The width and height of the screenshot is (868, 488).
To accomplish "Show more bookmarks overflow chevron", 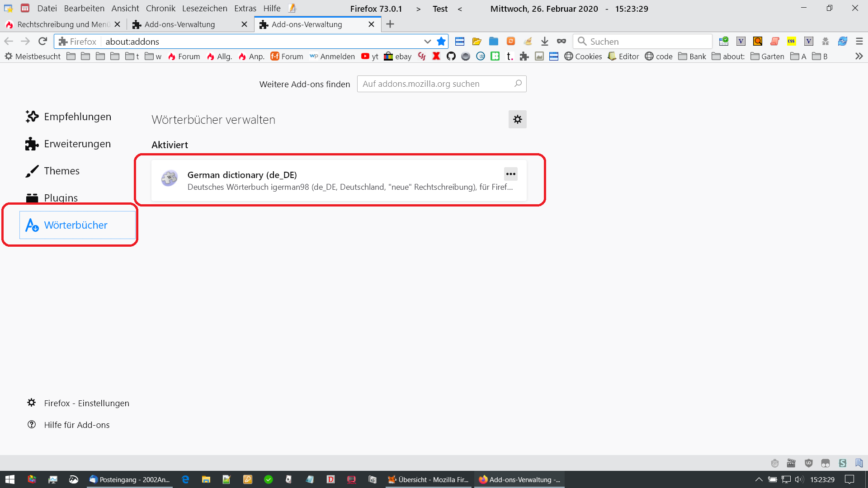I will pos(859,56).
